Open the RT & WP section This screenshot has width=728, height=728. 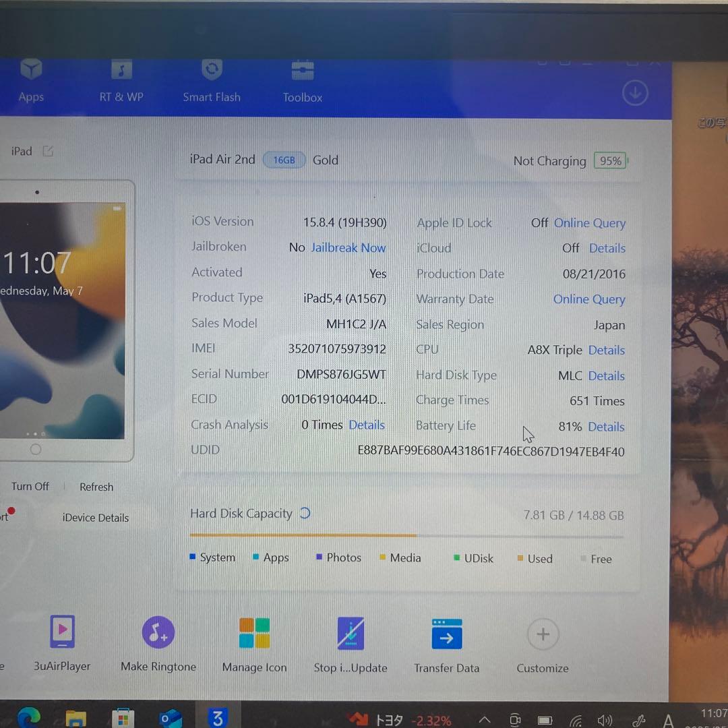(x=121, y=82)
